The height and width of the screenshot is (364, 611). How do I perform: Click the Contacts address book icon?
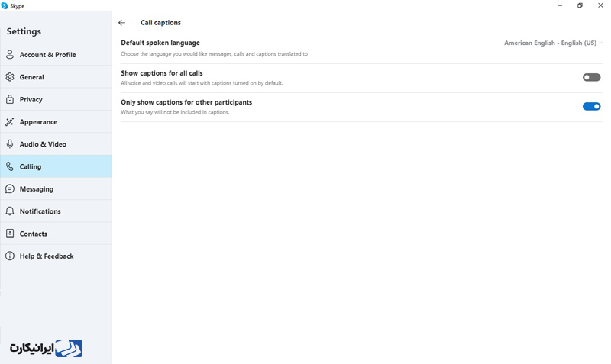(10, 234)
